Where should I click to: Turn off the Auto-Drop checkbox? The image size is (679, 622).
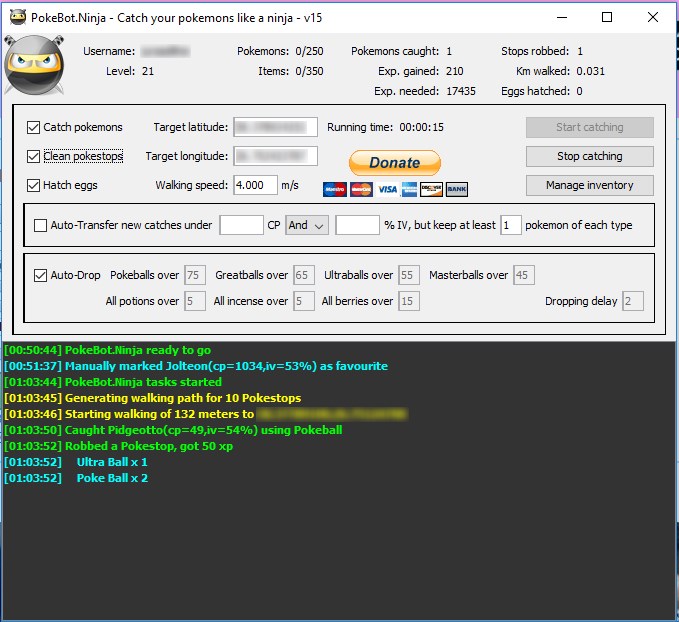[41, 275]
